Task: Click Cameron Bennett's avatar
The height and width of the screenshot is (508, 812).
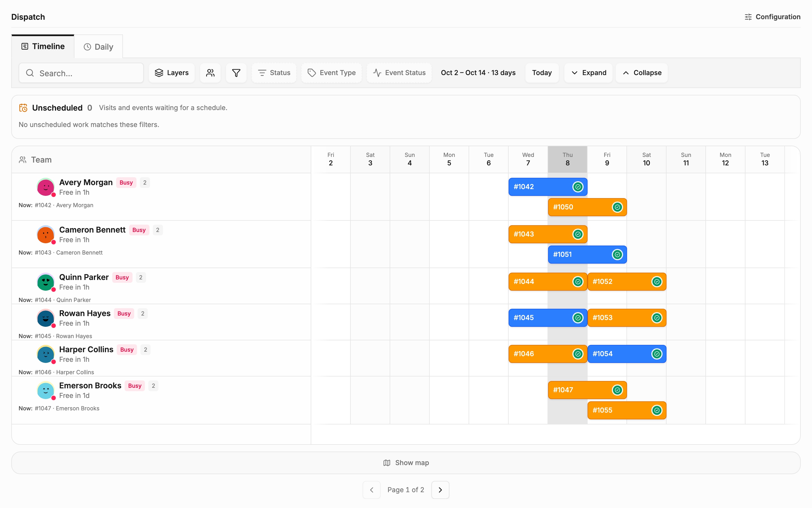Action: pos(46,235)
